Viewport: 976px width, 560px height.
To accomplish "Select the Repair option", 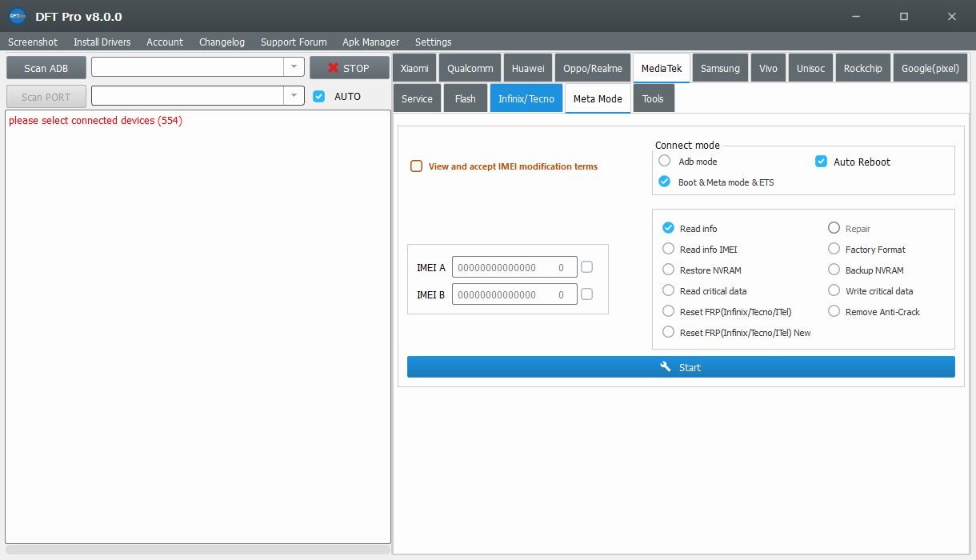I will (x=834, y=228).
